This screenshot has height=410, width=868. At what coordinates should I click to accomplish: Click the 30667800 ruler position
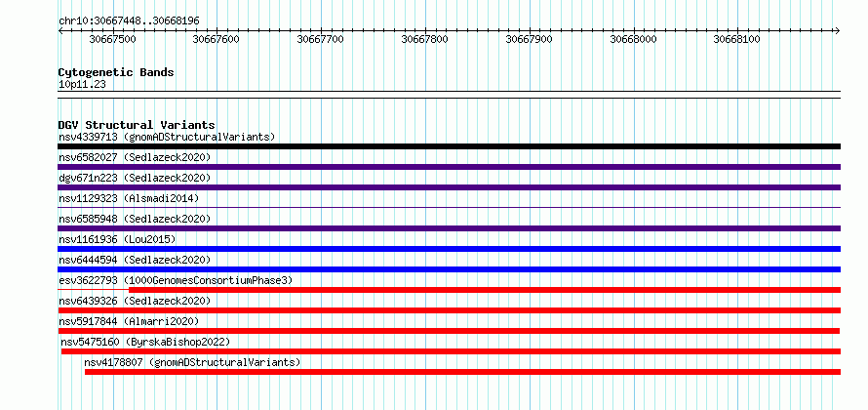coord(424,39)
